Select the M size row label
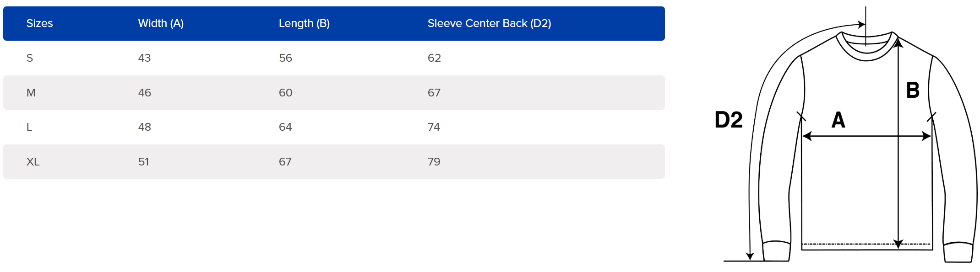Image resolution: width=980 pixels, height=272 pixels. click(x=31, y=93)
